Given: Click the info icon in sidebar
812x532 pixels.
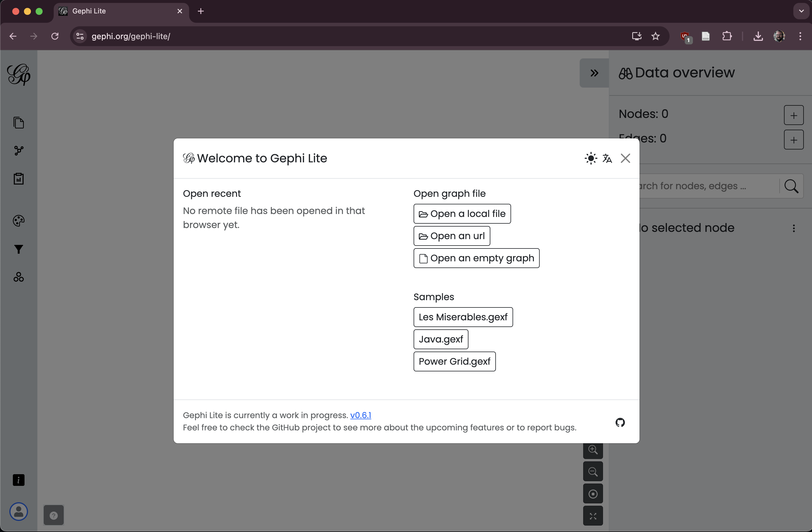Looking at the screenshot, I should point(19,480).
